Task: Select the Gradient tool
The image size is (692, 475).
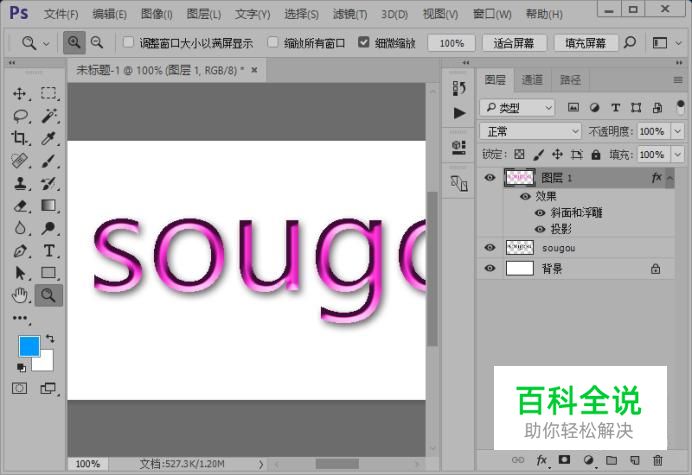Action: (48, 205)
